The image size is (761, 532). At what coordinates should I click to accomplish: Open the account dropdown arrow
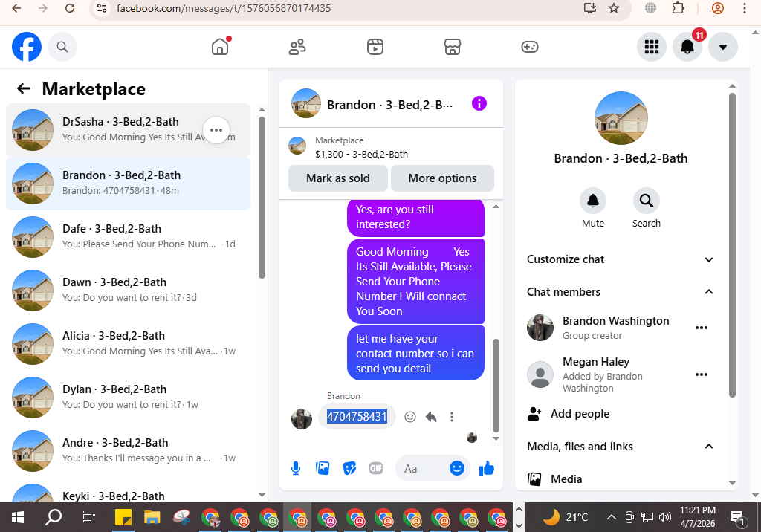[x=723, y=47]
